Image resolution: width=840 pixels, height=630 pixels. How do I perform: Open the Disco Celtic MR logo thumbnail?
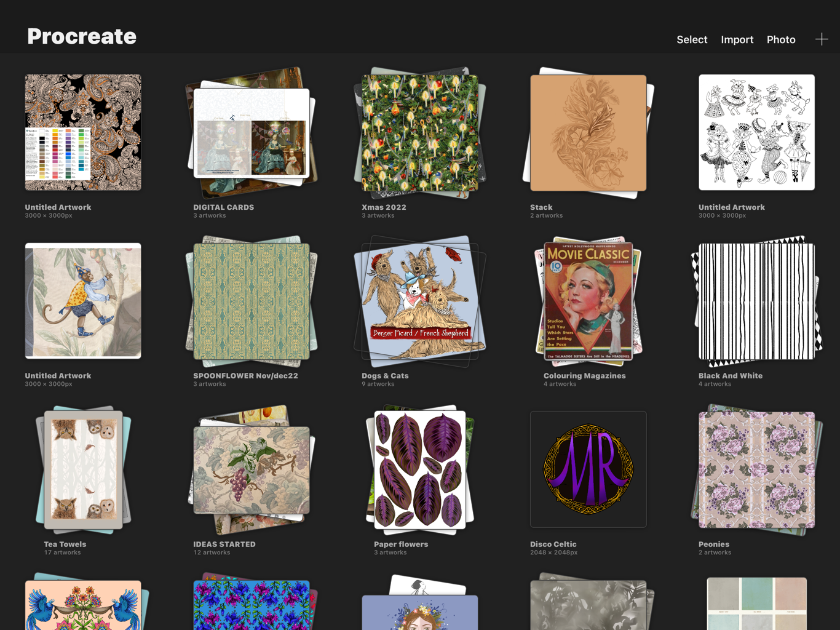(x=588, y=469)
